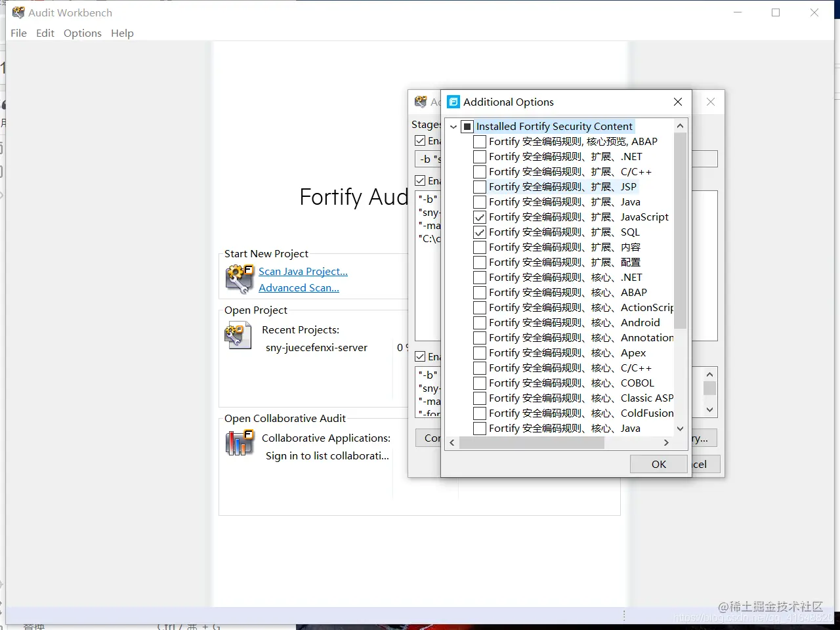Click the rules list scroll-down arrow
This screenshot has width=840, height=630.
click(x=680, y=429)
